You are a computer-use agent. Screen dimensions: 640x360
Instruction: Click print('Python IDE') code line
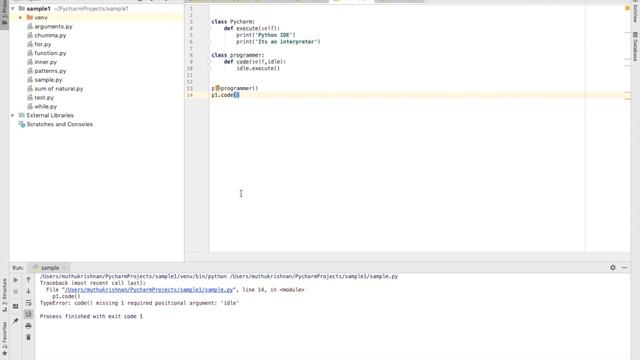pos(266,35)
